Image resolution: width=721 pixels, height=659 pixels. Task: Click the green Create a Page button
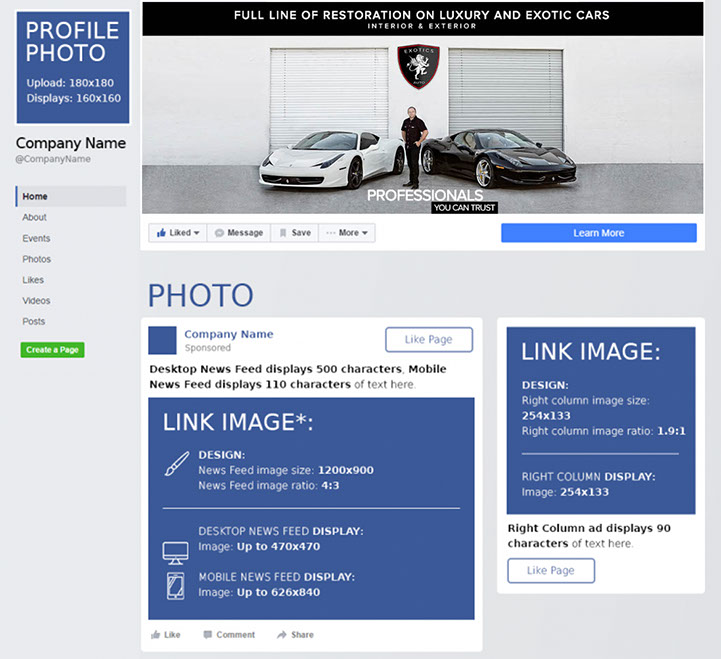(x=52, y=350)
